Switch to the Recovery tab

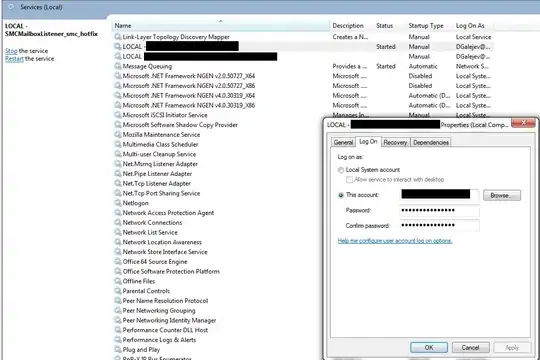tap(395, 142)
